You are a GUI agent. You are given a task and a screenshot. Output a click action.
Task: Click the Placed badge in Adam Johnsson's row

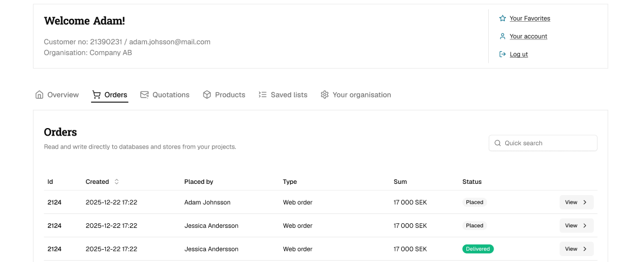click(475, 202)
